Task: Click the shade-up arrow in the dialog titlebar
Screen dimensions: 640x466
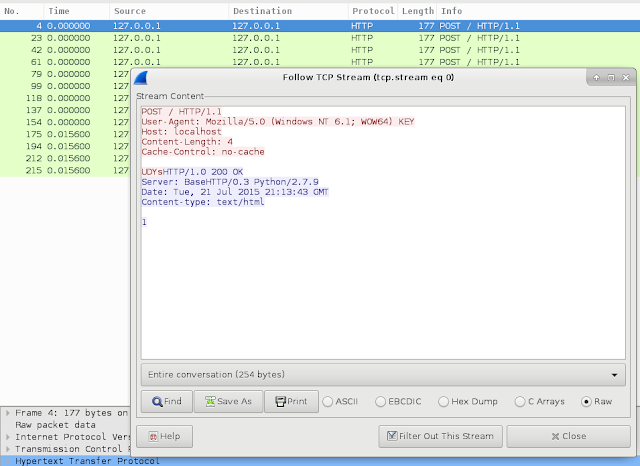Action: coord(596,78)
